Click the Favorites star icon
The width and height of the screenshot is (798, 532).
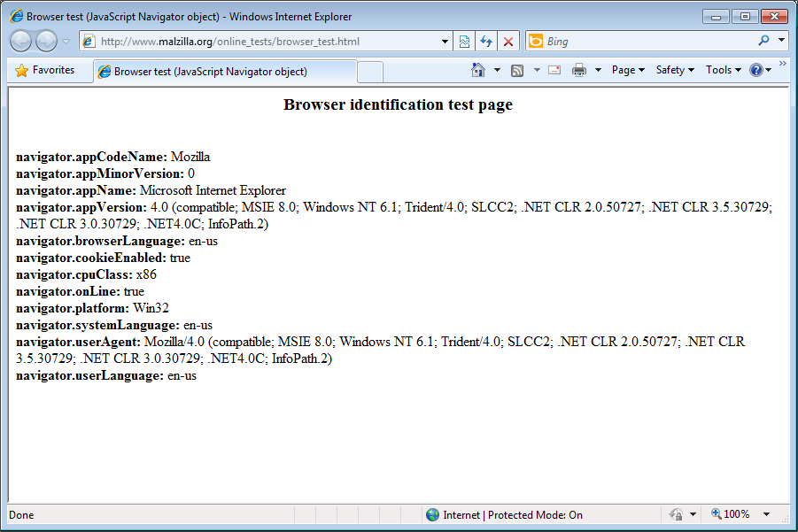tap(21, 70)
